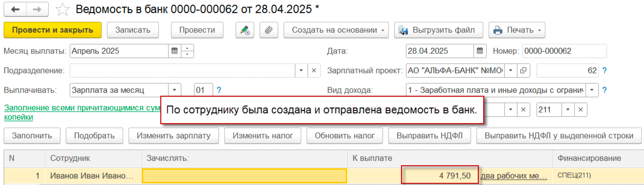Expand the '211' field dropdown
This screenshot has width=644, height=185.
point(568,110)
